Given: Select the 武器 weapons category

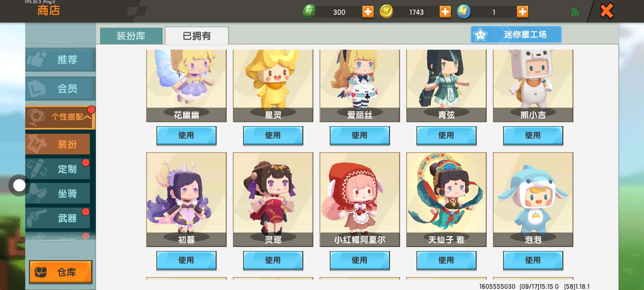Looking at the screenshot, I should (58, 218).
